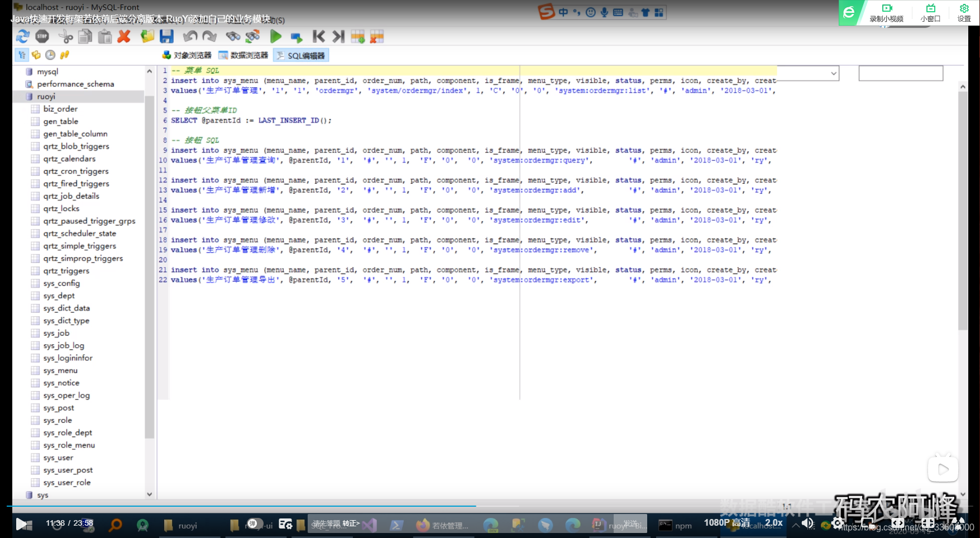Select the sys_user_role table
This screenshot has height=538, width=980.
pos(67,483)
